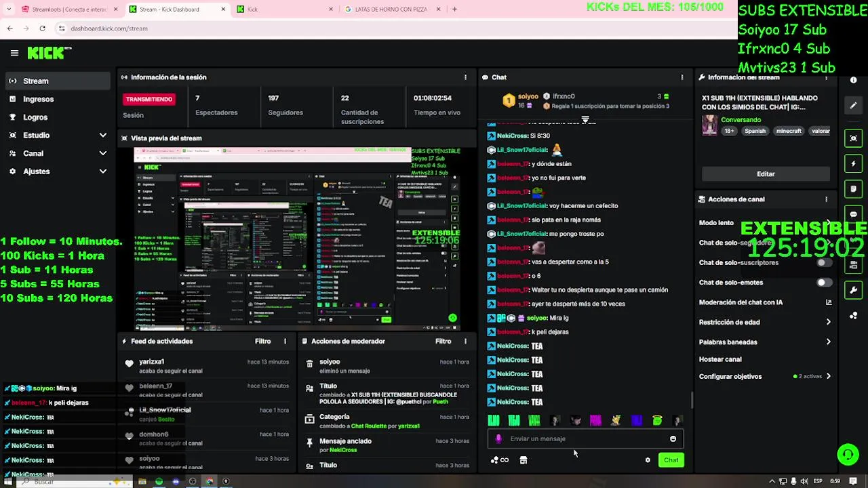Toggle Chat de solo-emotes switch
The height and width of the screenshot is (488, 868).
coord(823,283)
